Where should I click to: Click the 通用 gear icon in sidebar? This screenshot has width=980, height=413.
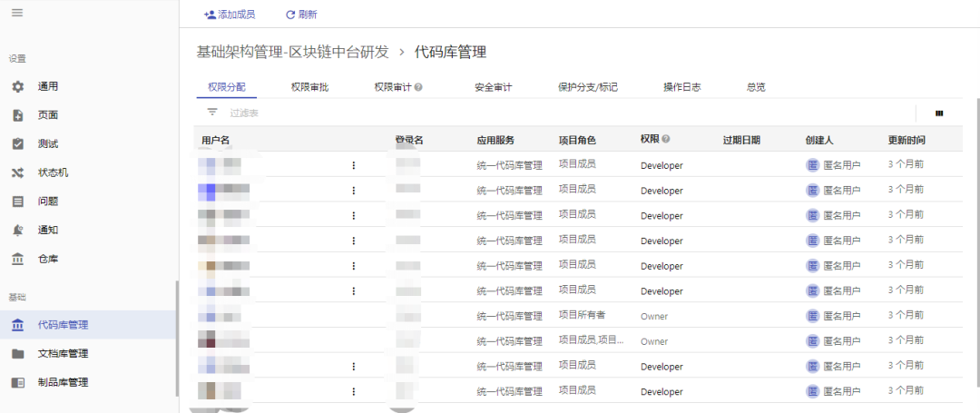[x=18, y=87]
